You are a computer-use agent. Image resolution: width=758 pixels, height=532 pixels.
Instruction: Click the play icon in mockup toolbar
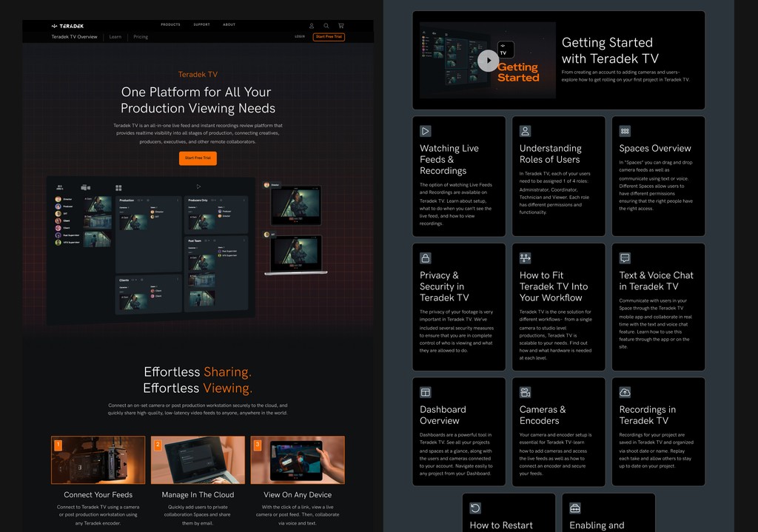point(198,186)
